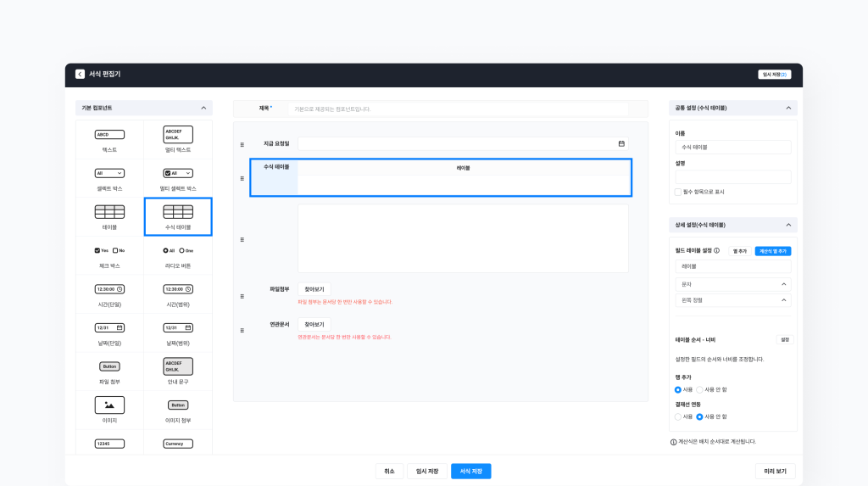Image resolution: width=868 pixels, height=486 pixels.
Task: Set 행 추가 to 사용 안 함
Action: [699, 389]
